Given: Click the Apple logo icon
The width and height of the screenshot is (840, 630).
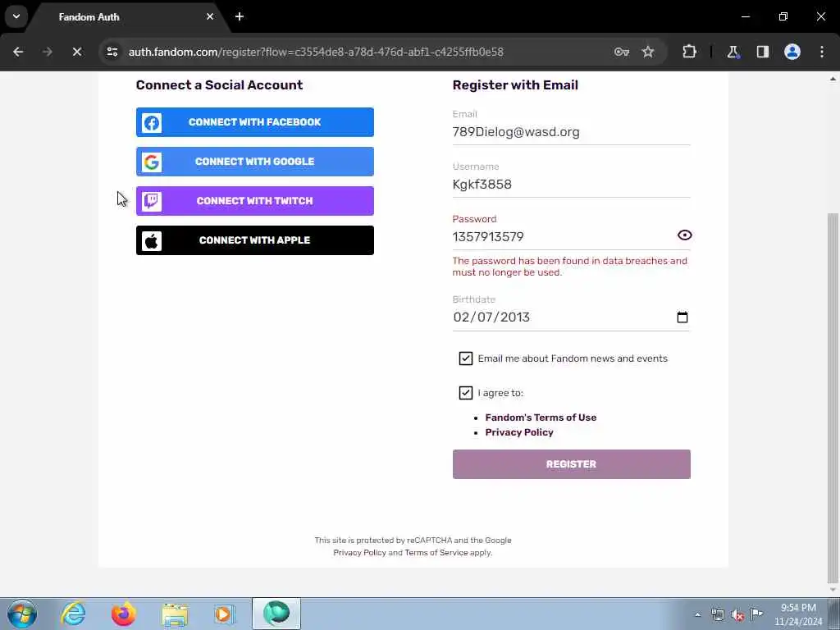Looking at the screenshot, I should coord(152,241).
